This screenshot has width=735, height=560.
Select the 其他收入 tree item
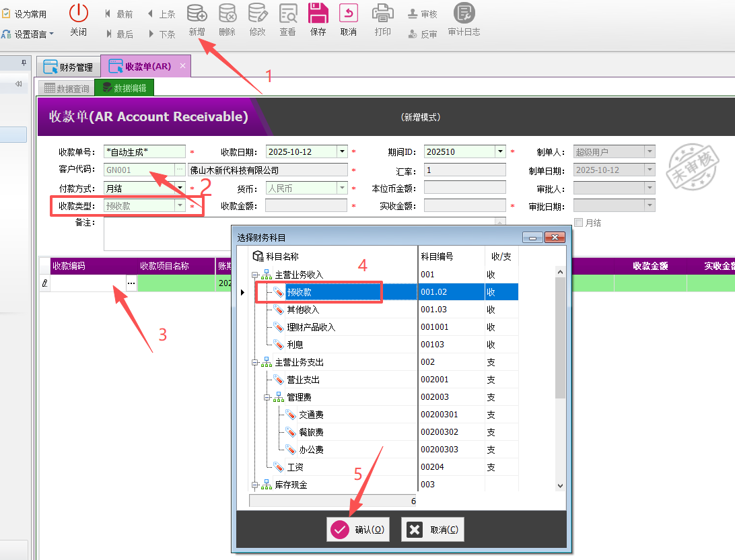tap(303, 310)
